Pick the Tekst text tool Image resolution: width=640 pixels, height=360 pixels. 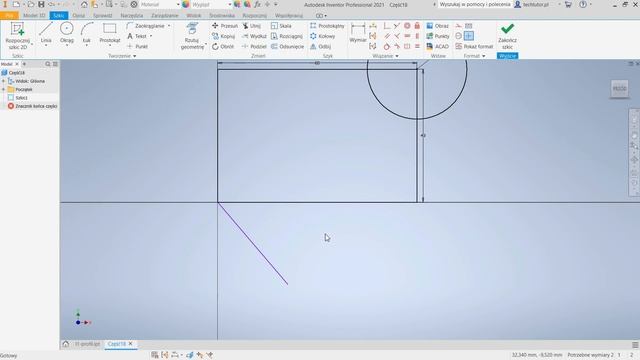[137, 36]
